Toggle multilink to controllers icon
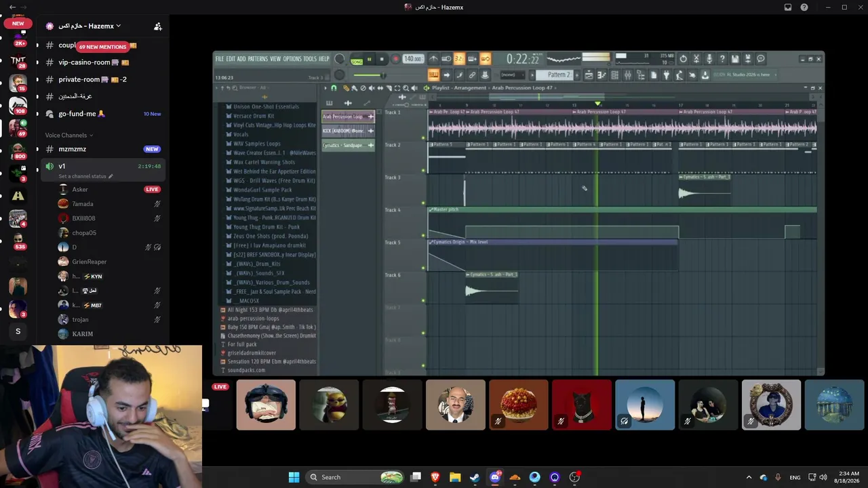This screenshot has width=868, height=488. pyautogui.click(x=472, y=75)
